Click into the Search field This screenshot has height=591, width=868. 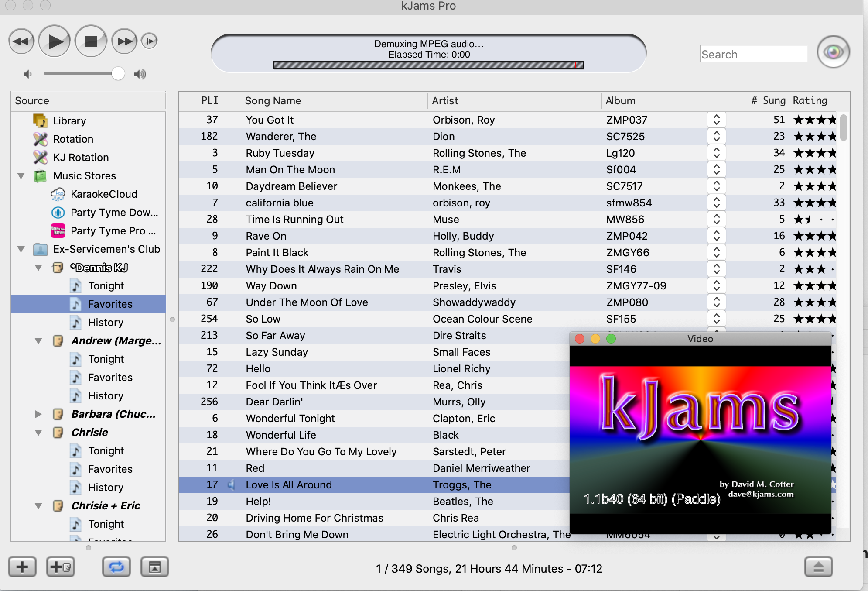tap(754, 55)
